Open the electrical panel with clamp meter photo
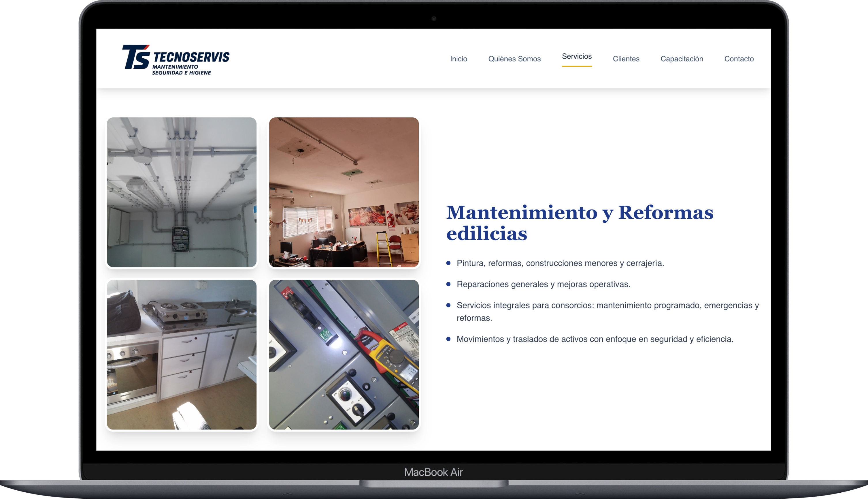Image resolution: width=868 pixels, height=499 pixels. point(344,354)
